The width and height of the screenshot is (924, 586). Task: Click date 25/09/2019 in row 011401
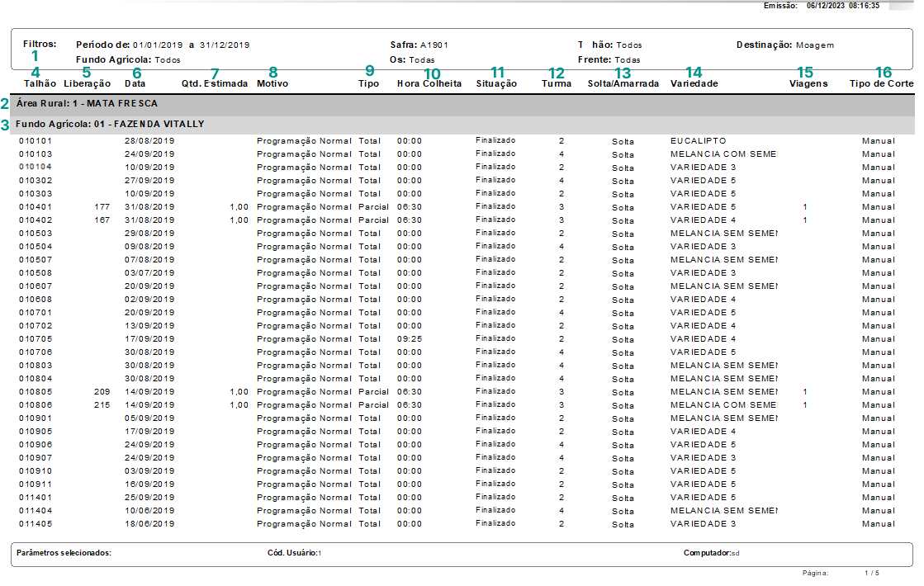[149, 498]
